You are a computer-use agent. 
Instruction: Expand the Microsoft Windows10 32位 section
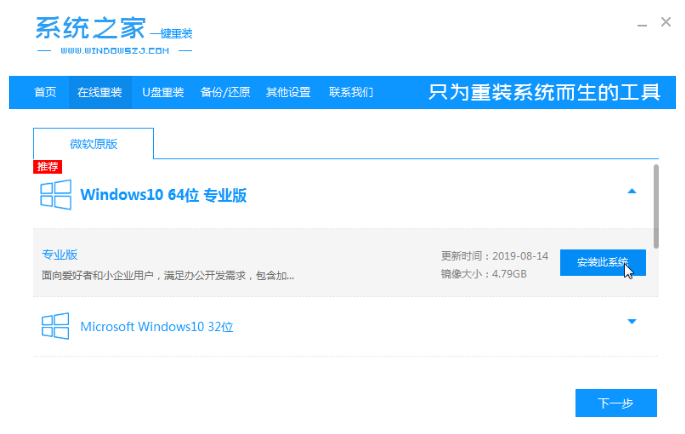click(x=631, y=322)
